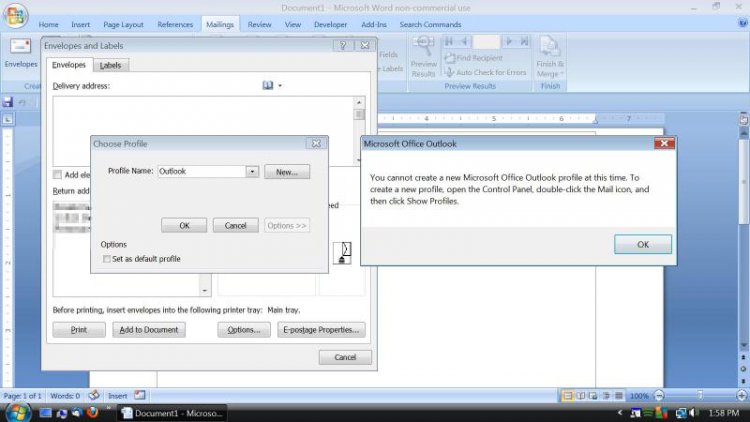Open the Office button menu
Viewport: 750px width, 422px height.
(x=15, y=15)
